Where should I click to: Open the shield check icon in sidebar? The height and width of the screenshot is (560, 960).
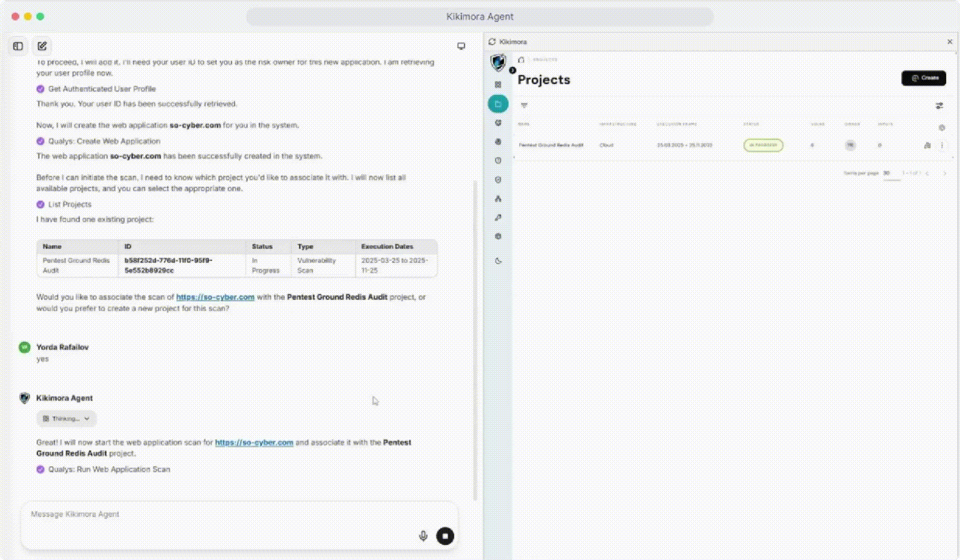(498, 180)
